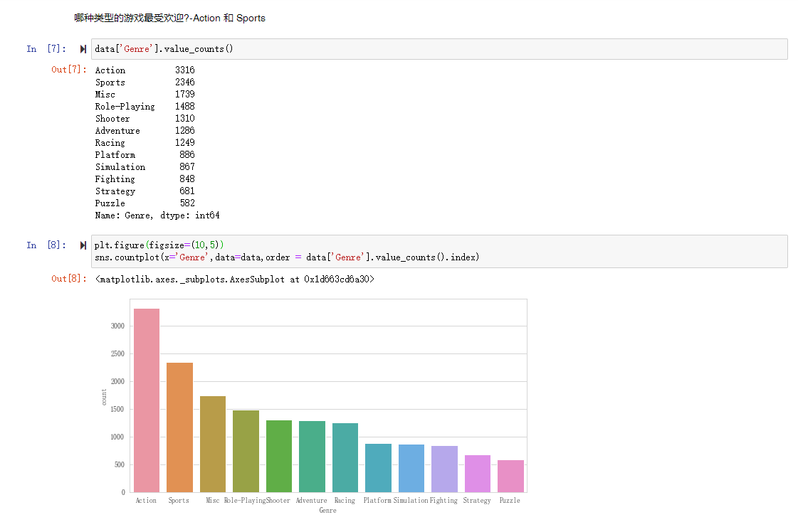Run cell In [7] with its run icon
This screenshot has width=798, height=532.
click(x=83, y=49)
